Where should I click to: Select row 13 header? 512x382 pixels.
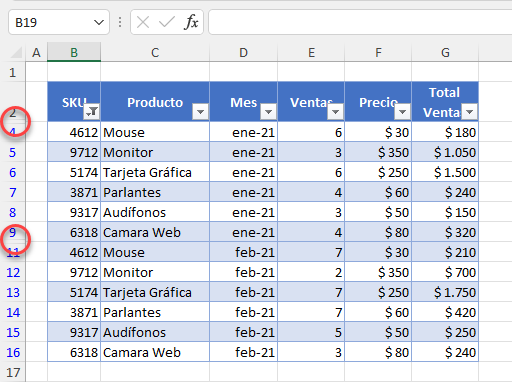(13, 292)
